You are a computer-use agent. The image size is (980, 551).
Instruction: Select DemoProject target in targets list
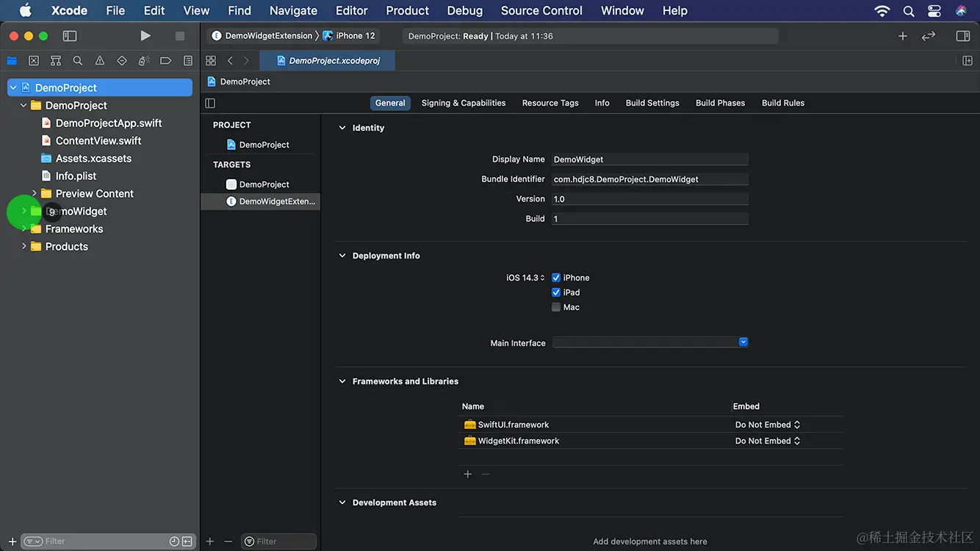pos(258,184)
